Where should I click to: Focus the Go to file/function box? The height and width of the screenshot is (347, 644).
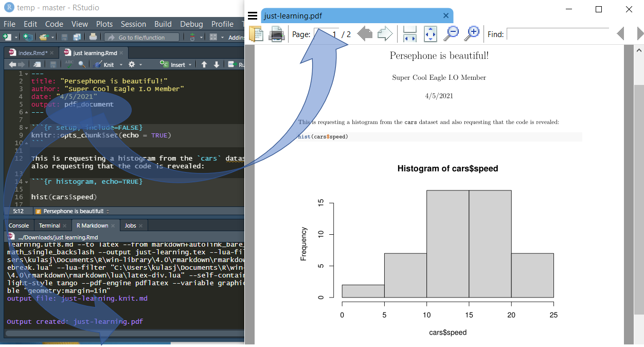(142, 37)
